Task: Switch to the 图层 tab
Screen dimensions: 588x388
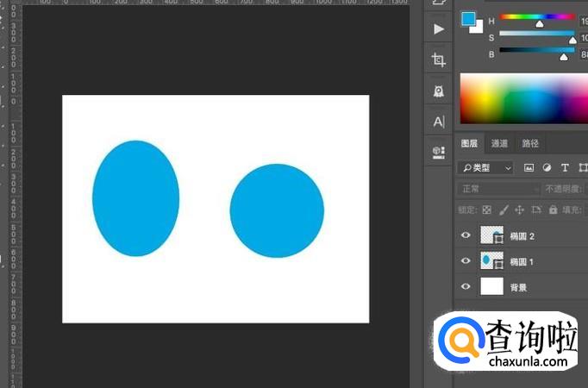Action: coord(469,143)
